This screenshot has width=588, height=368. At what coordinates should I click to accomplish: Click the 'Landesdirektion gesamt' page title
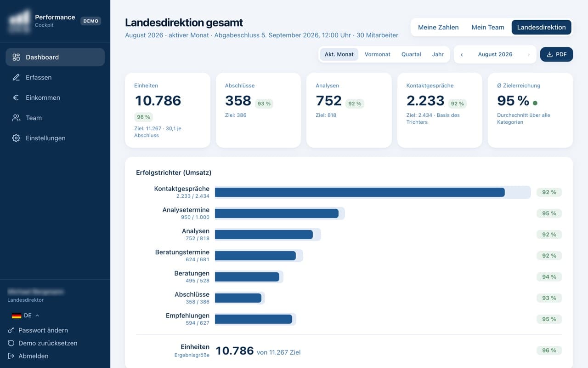pos(184,23)
